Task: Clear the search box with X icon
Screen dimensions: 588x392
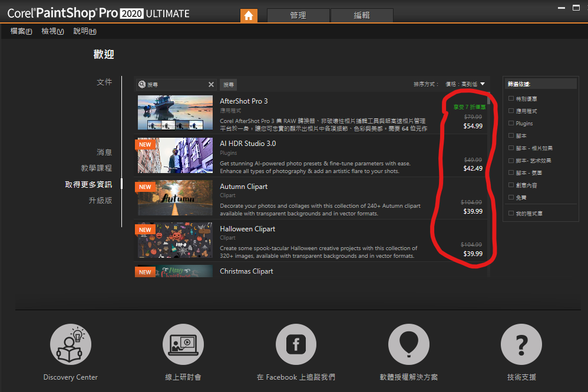Action: (x=211, y=85)
